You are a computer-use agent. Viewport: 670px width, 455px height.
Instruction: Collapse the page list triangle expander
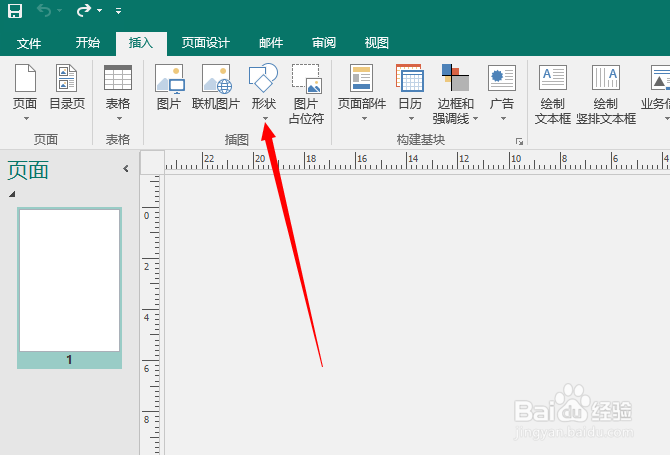[x=12, y=194]
